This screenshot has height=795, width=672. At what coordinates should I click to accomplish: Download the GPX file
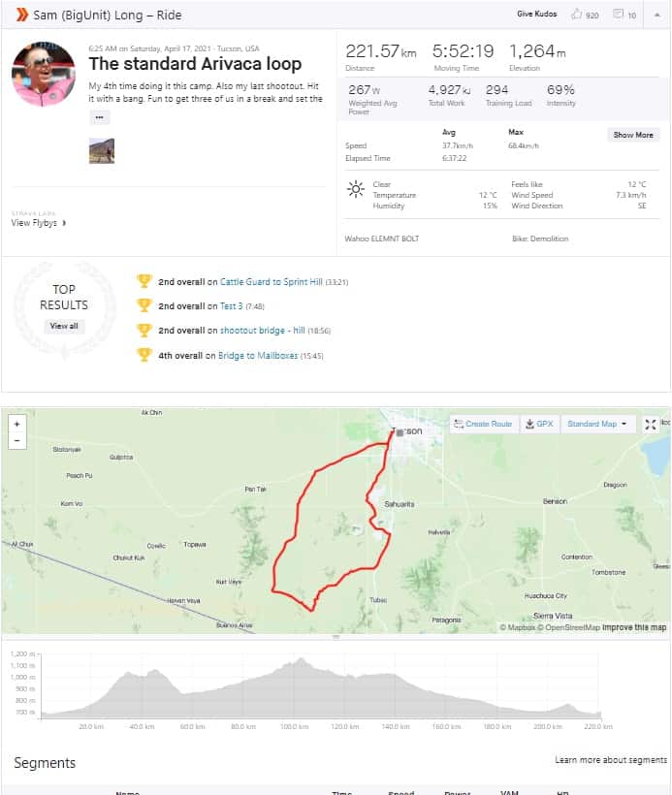539,424
